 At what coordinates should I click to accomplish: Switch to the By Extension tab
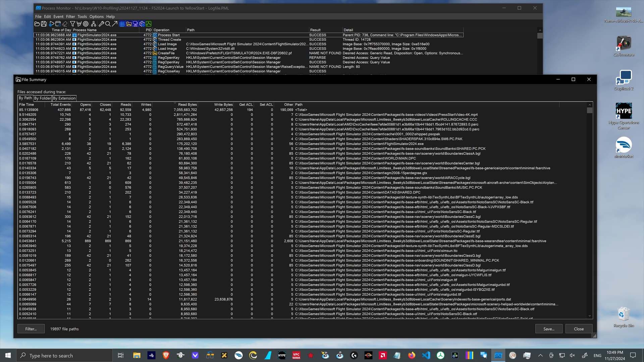64,98
